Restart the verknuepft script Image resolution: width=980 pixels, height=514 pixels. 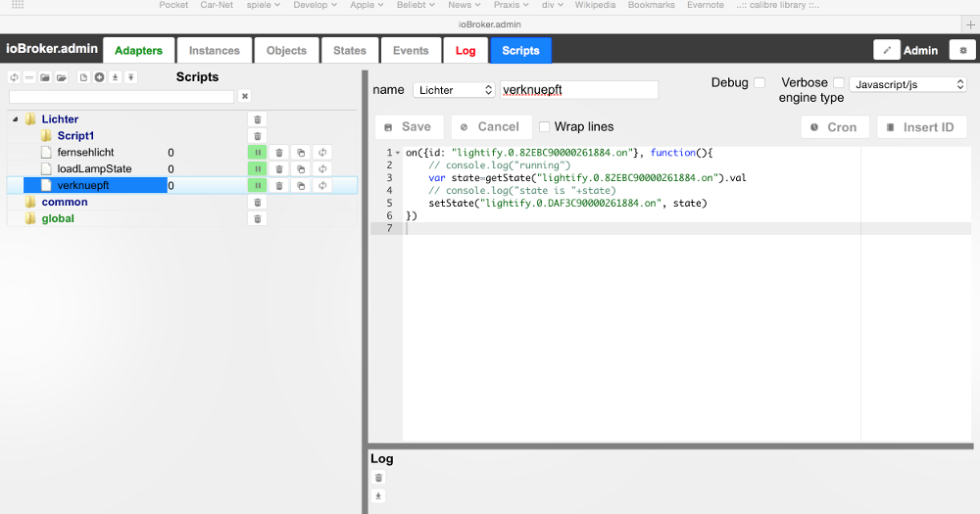(x=322, y=185)
